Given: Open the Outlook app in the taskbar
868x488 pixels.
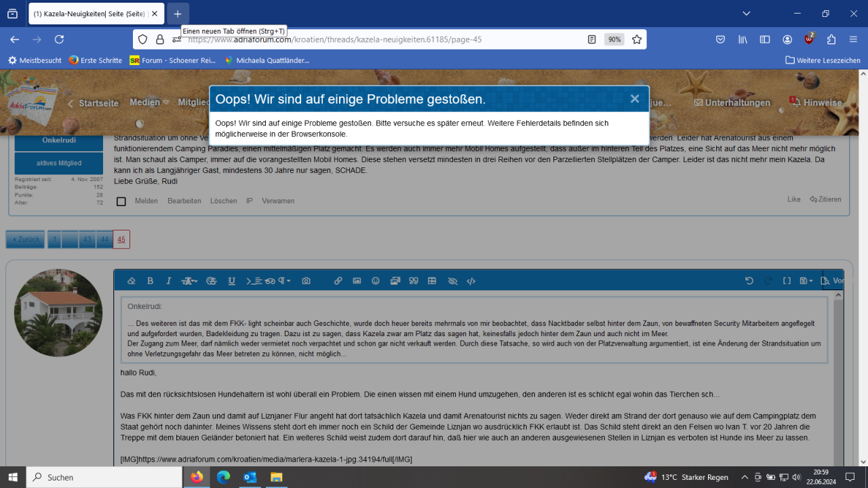Looking at the screenshot, I should click(250, 477).
